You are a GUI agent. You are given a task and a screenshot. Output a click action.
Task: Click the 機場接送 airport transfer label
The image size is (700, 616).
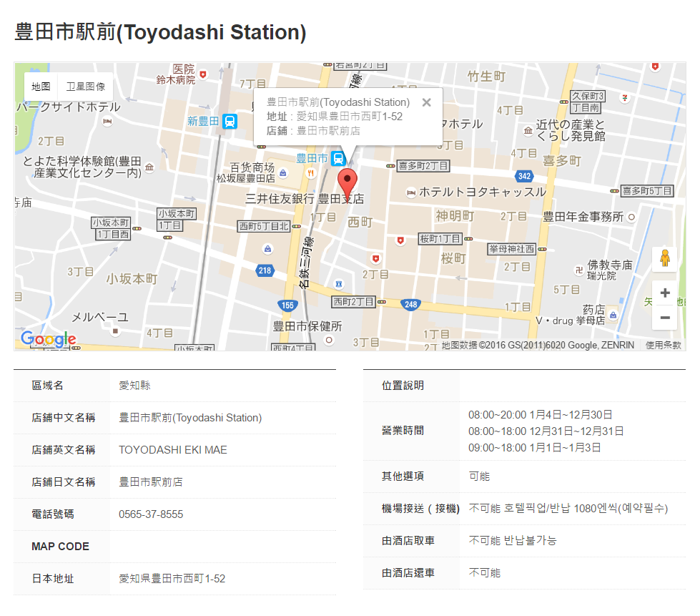point(420,509)
